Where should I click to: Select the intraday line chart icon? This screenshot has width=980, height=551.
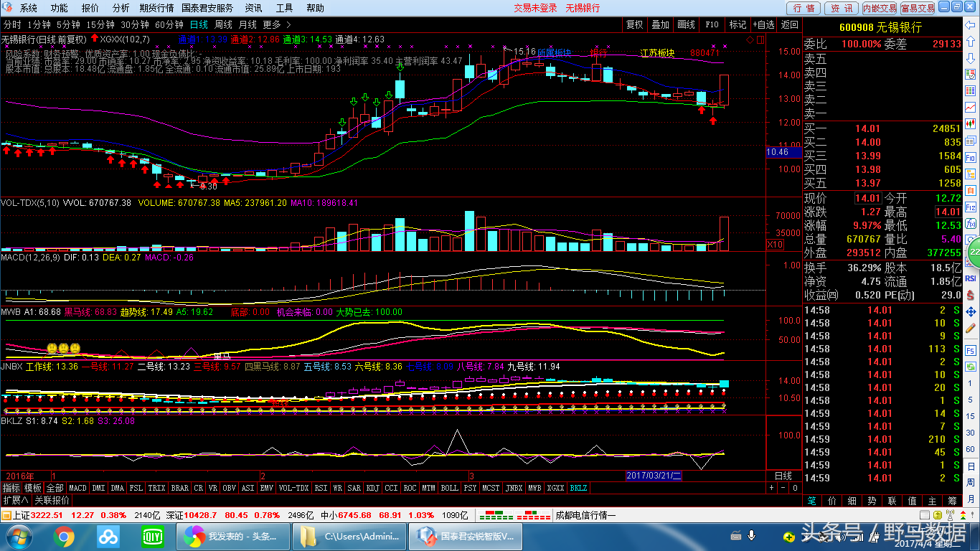point(971,108)
